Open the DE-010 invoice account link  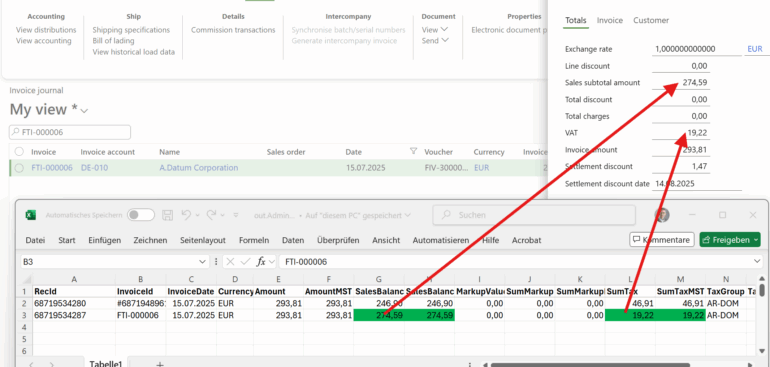(94, 168)
